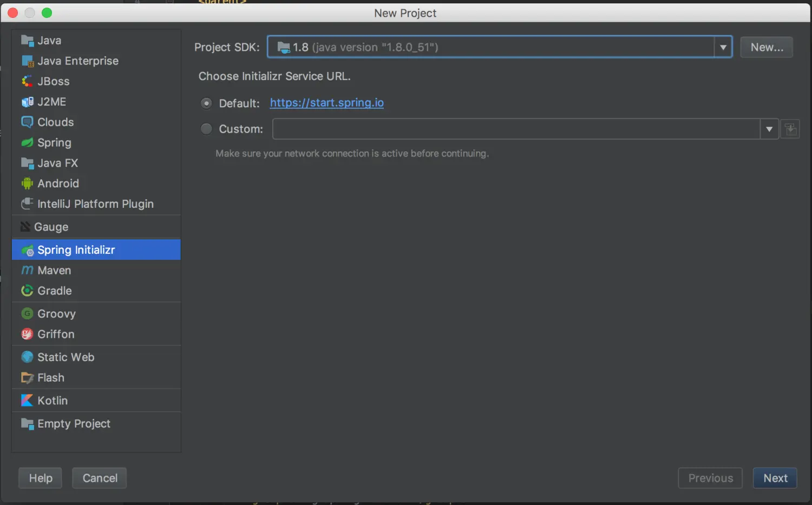Click the SDK folder icon in Project SDK field
812x505 pixels.
pos(284,48)
